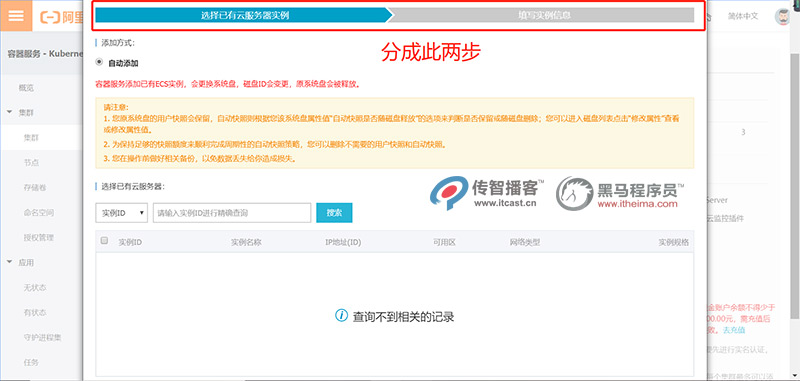Click the 搜索 button

tap(334, 213)
